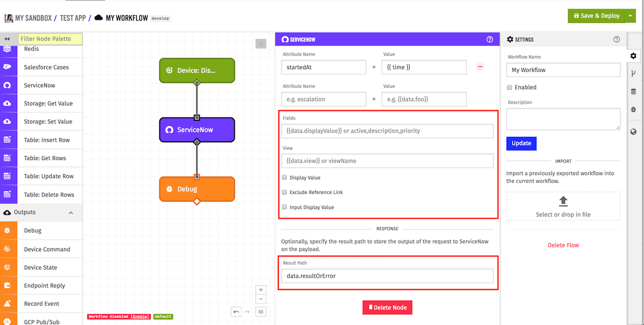Click the Storage: Set Value cloud icon
Screen dimensions: 644x325
click(7, 122)
